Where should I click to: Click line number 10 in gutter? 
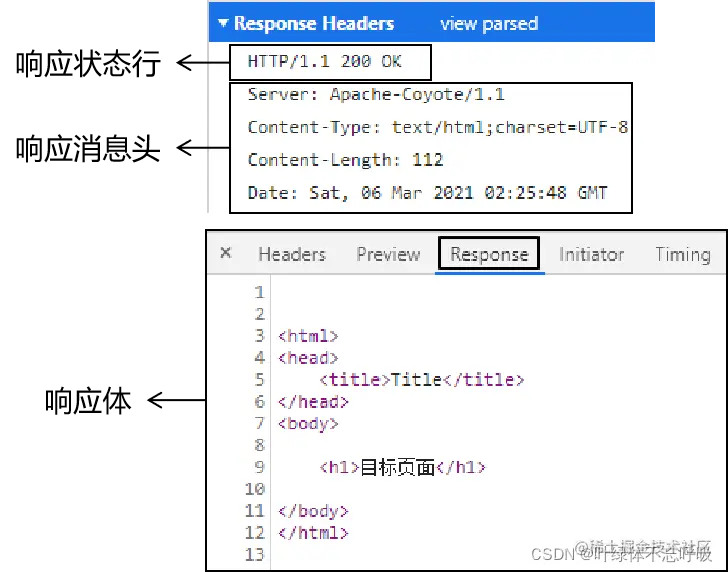coord(254,489)
